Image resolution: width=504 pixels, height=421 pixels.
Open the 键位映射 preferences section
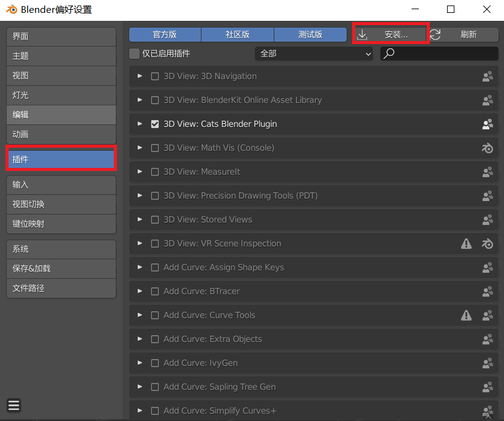coord(61,224)
